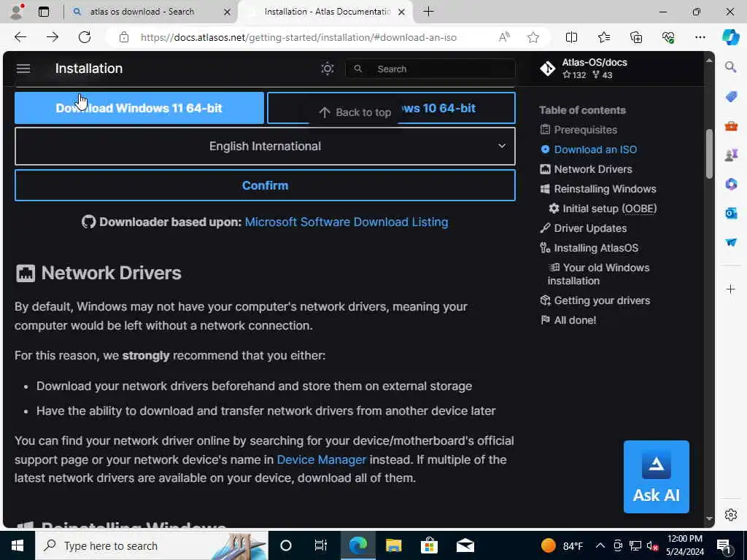Click the page vertical scrollbar thumb
This screenshot has height=560, width=747.
click(709, 154)
